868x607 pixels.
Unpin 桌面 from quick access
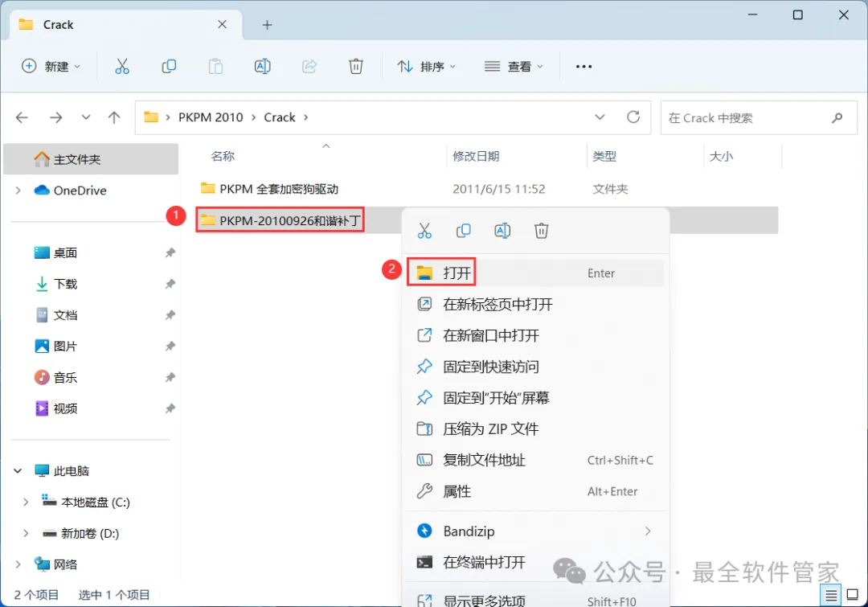tap(170, 252)
